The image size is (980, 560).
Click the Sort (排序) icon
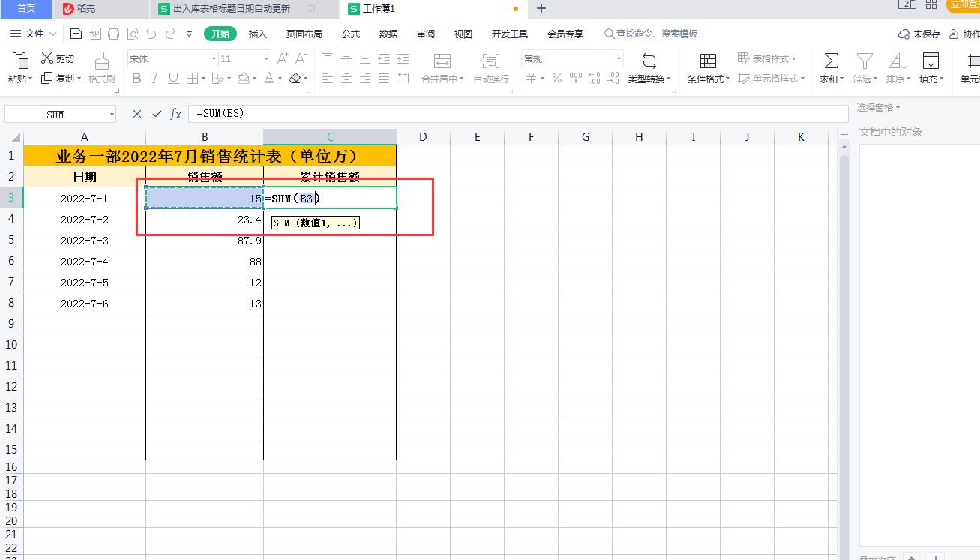click(897, 61)
